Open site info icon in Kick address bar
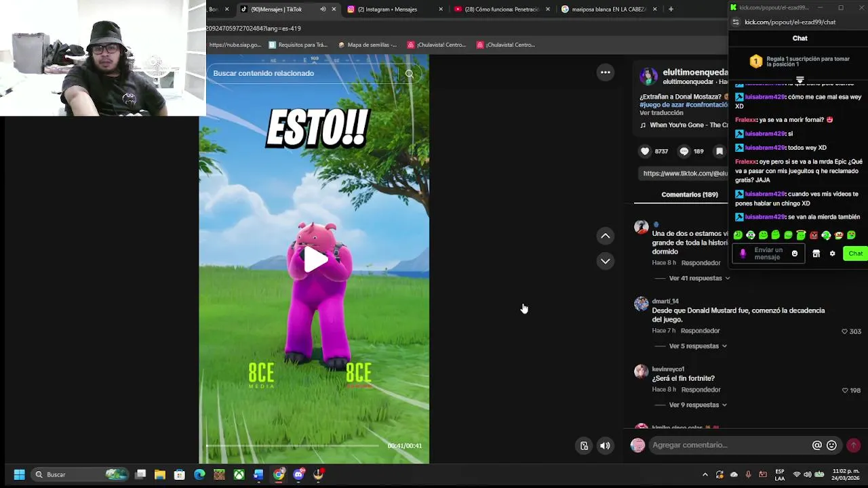This screenshot has width=868, height=488. click(x=736, y=22)
